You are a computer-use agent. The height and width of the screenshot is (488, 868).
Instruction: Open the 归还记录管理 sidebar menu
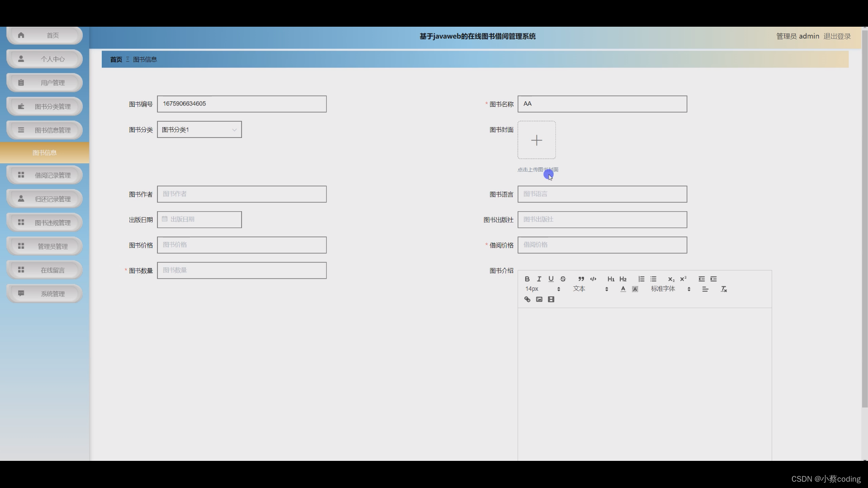(x=44, y=199)
